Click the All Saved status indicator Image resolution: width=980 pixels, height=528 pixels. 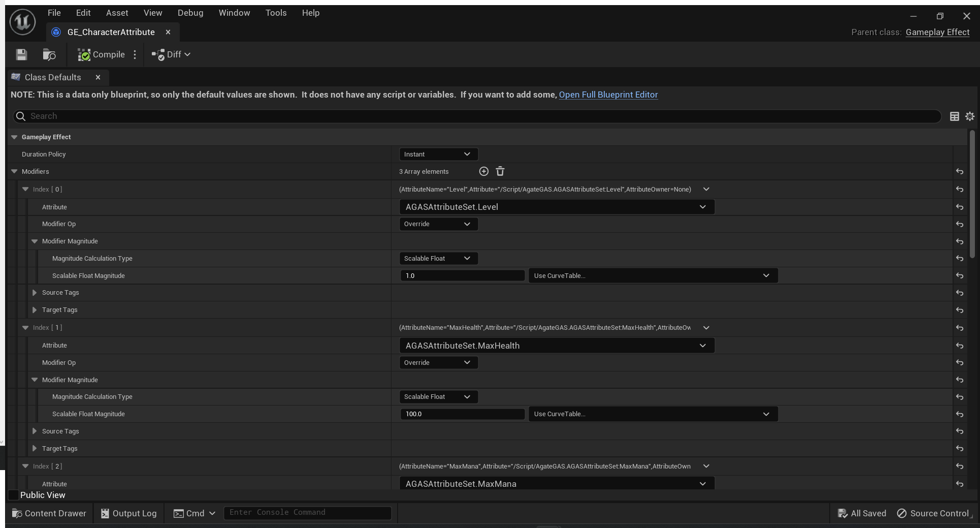tap(862, 513)
